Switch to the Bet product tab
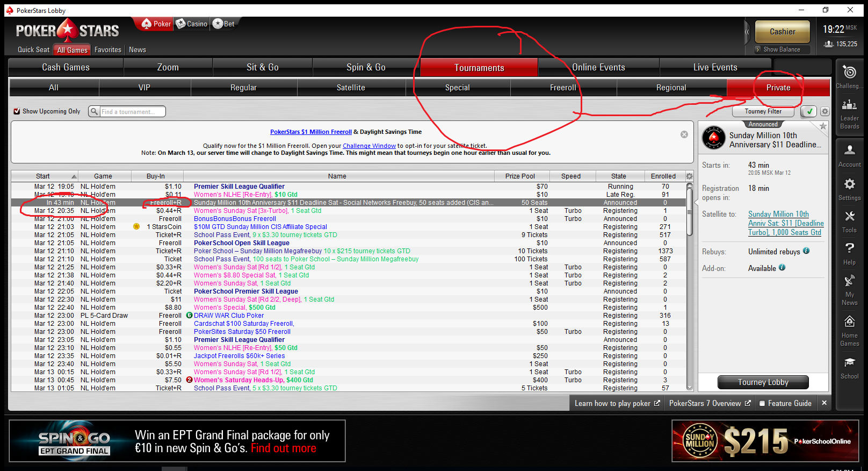The width and height of the screenshot is (868, 471). (223, 24)
